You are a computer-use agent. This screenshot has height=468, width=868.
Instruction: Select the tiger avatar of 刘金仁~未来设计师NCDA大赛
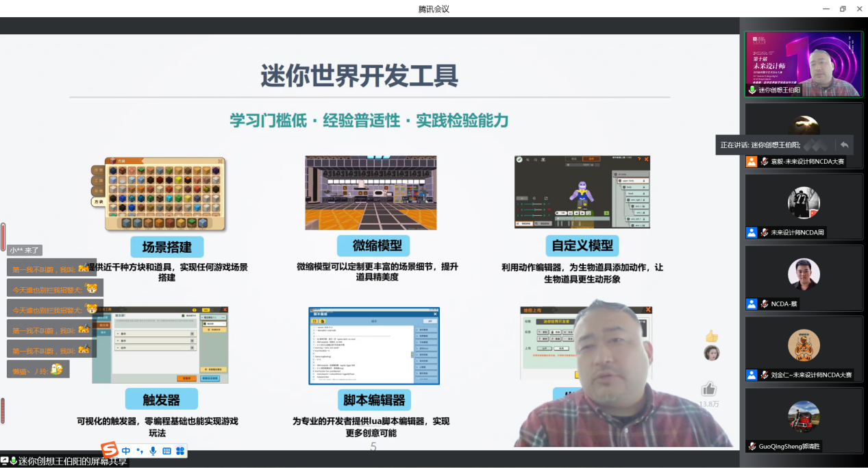coord(804,345)
